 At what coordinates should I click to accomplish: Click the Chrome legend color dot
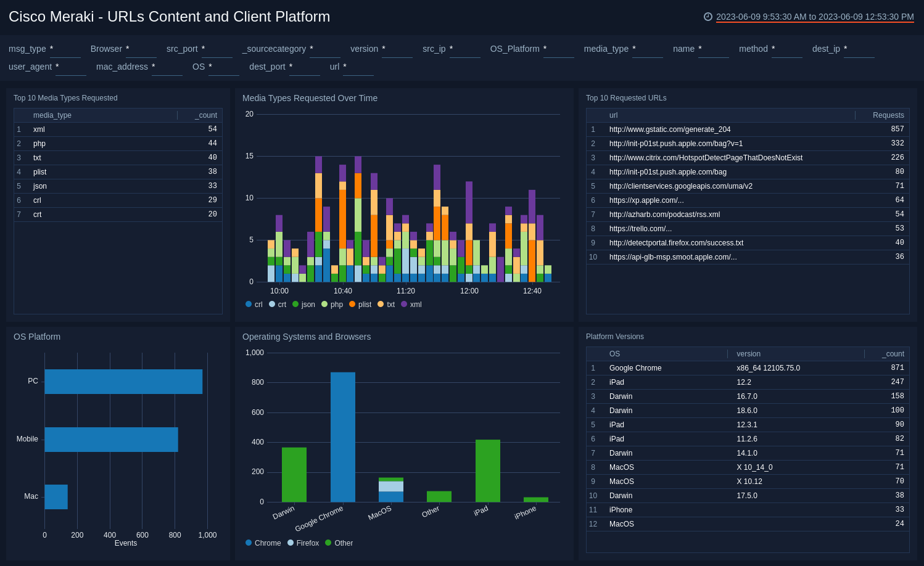(x=249, y=543)
